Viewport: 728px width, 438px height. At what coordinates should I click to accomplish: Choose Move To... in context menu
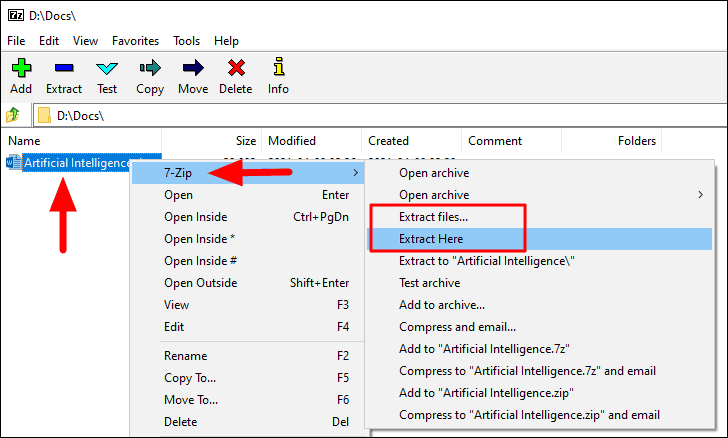click(x=248, y=400)
